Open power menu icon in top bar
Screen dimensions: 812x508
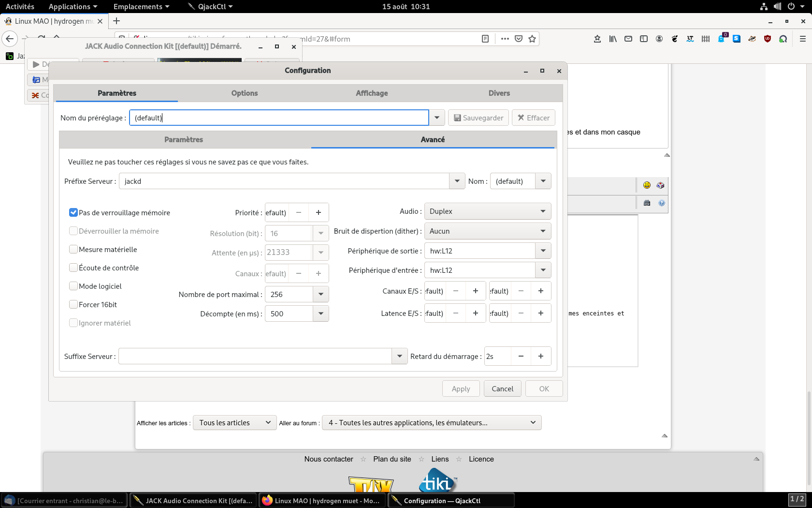791,6
